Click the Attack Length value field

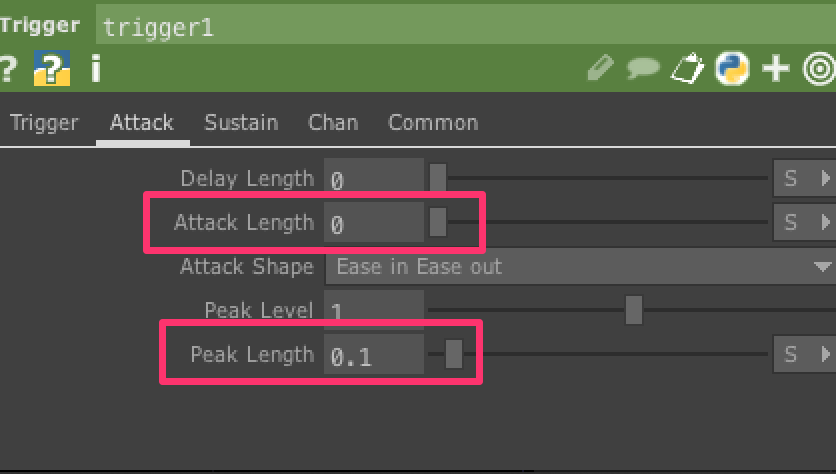374,224
